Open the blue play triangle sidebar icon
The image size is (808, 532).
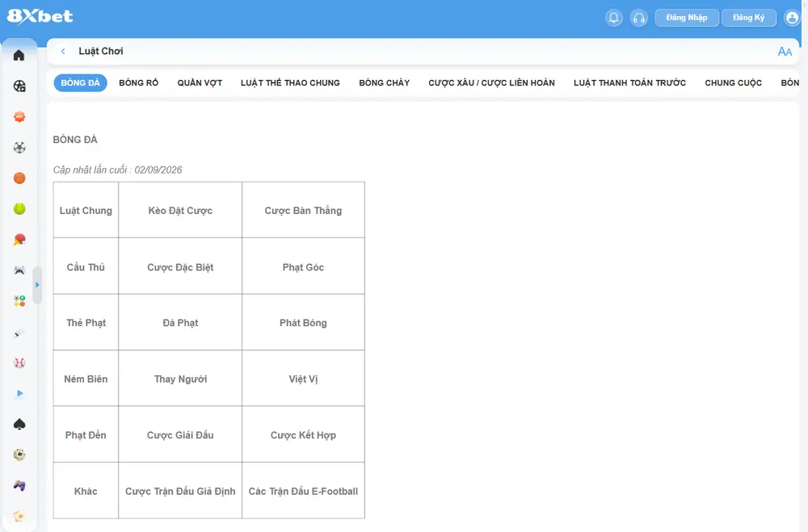[19, 393]
